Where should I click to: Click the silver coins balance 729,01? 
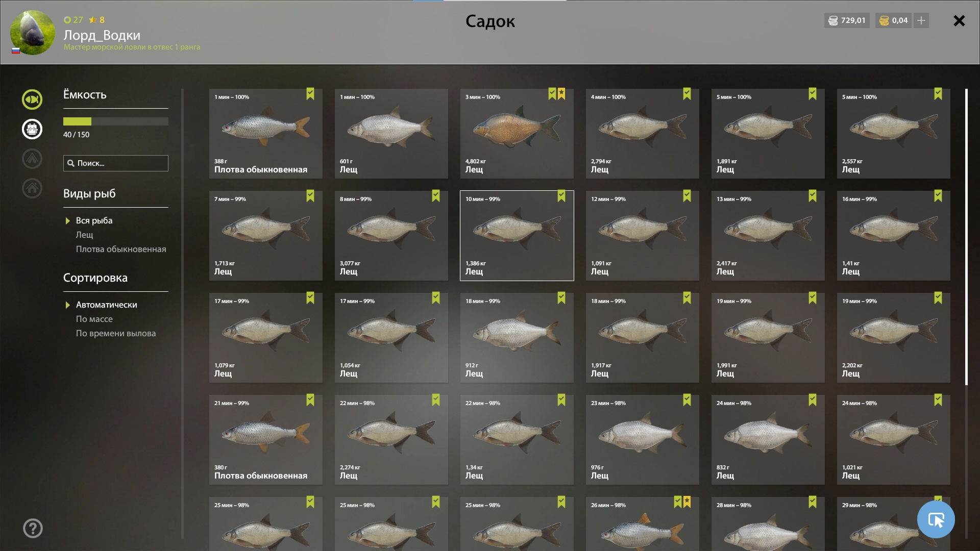coord(847,20)
